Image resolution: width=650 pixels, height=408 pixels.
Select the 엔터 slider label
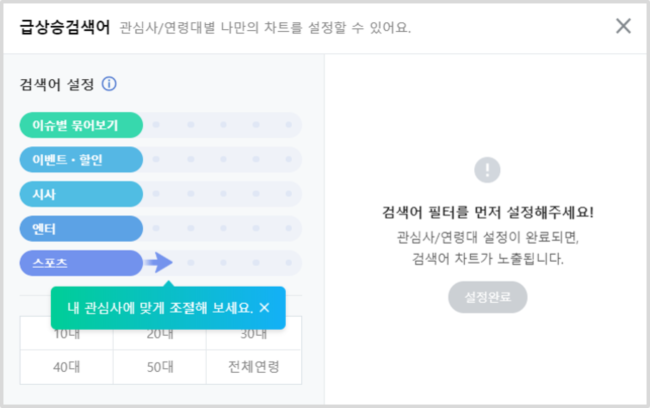coord(81,228)
